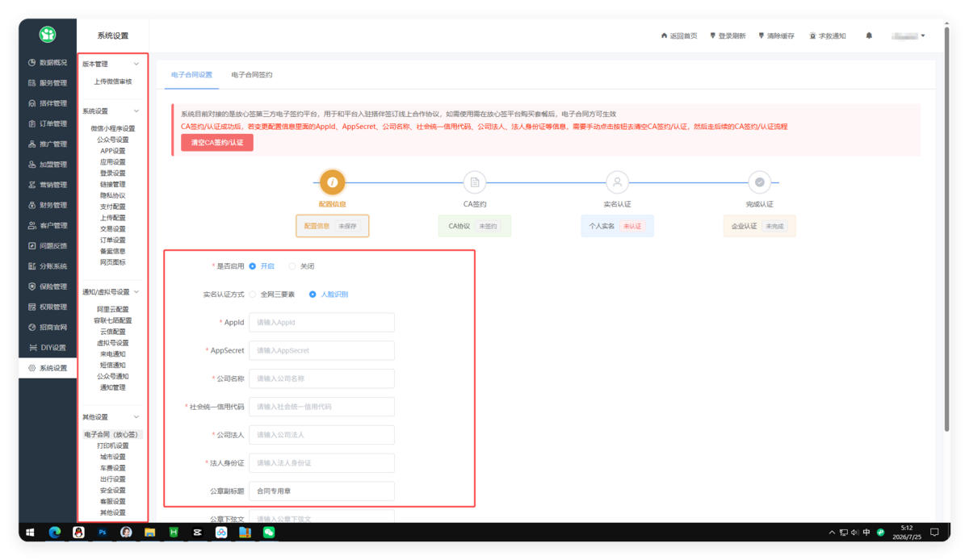Go to 分账系统 in sidebar
The image size is (969, 560).
(48, 266)
